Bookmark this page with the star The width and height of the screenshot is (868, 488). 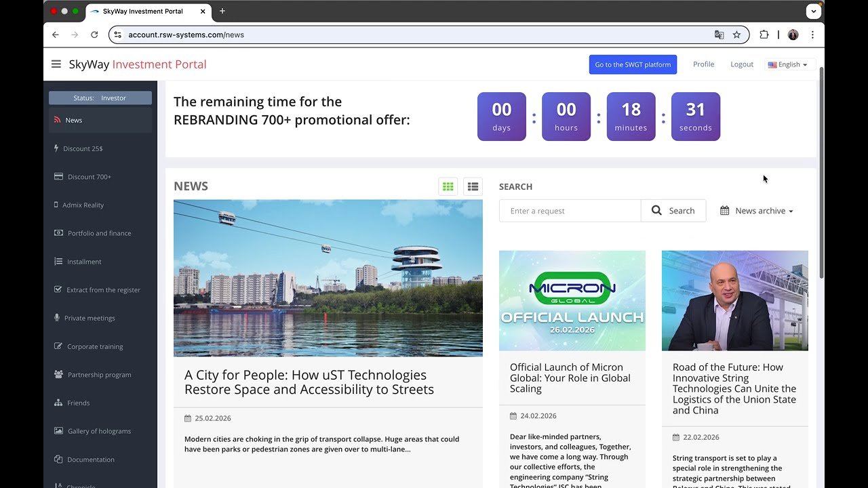tap(736, 35)
